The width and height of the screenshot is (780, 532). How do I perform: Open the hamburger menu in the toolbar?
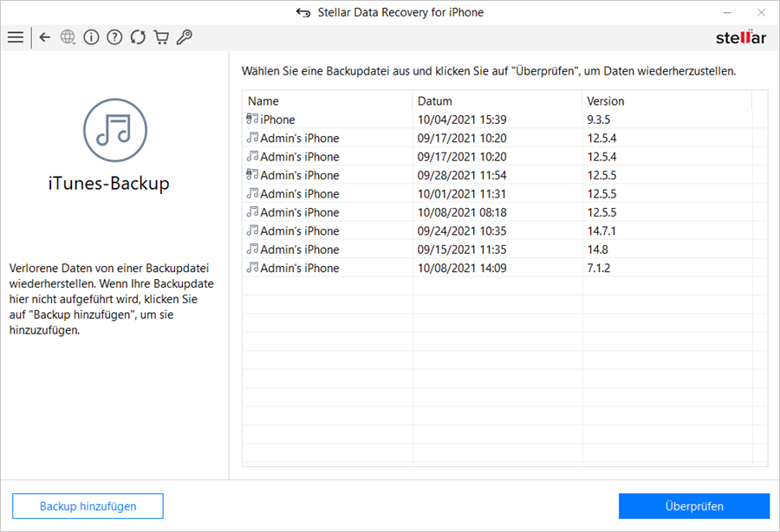16,37
